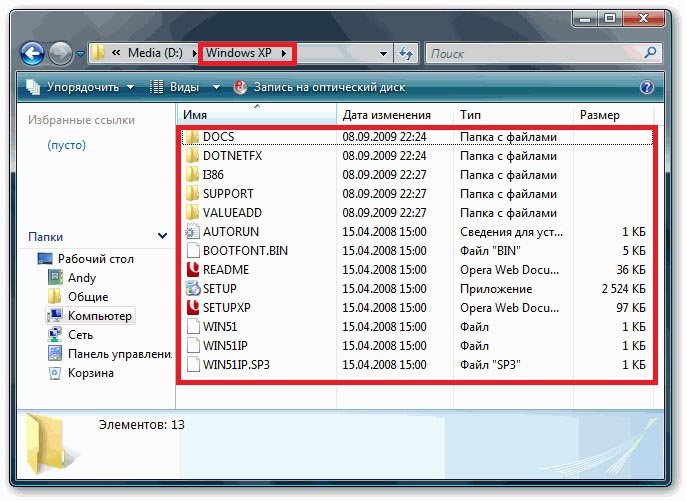Image resolution: width=686 pixels, height=501 pixels.
Task: Click the Избранные ссылки heading
Action: click(81, 120)
